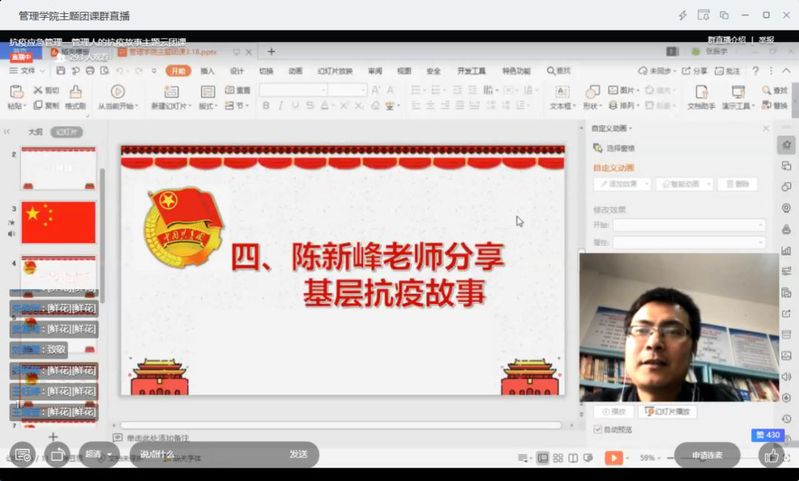Click the Redo arrow icon
Screen dimensions: 799x481
tap(139, 70)
